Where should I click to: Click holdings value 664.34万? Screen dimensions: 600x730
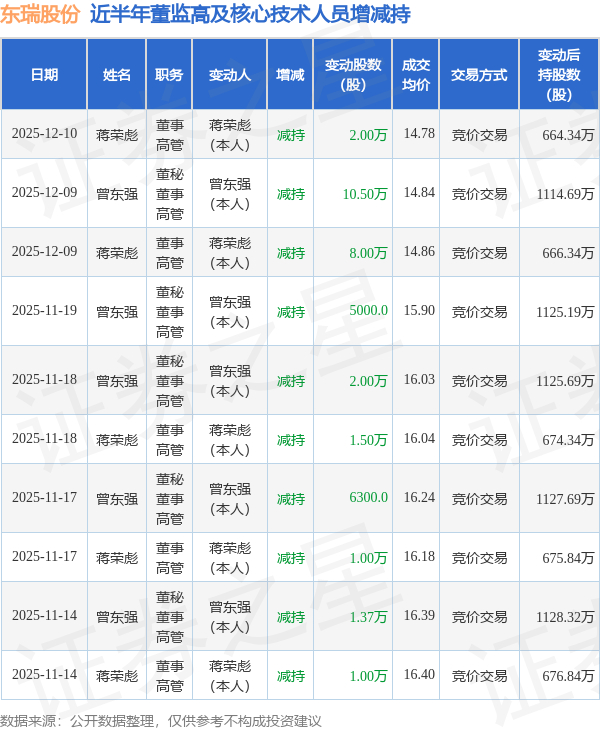tap(568, 135)
